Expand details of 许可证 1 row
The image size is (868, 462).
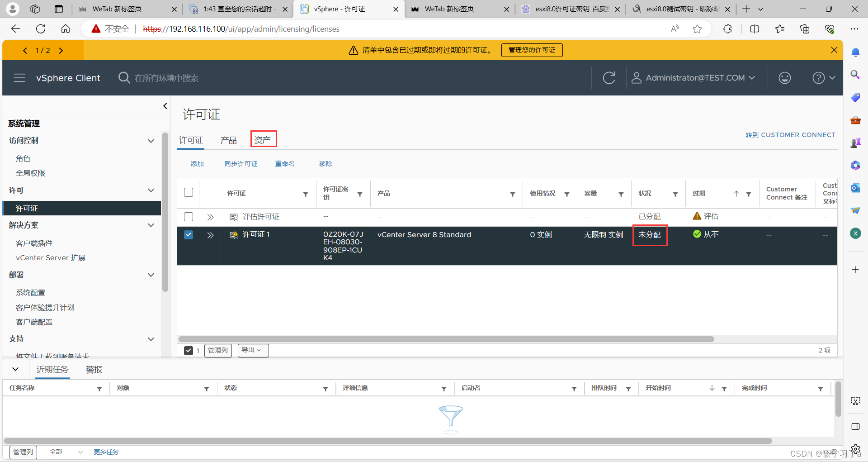click(210, 235)
